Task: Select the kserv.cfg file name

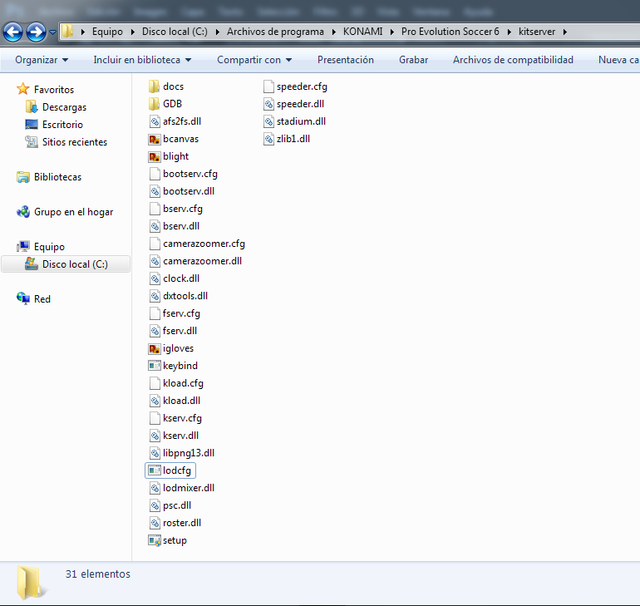Action: tap(182, 418)
